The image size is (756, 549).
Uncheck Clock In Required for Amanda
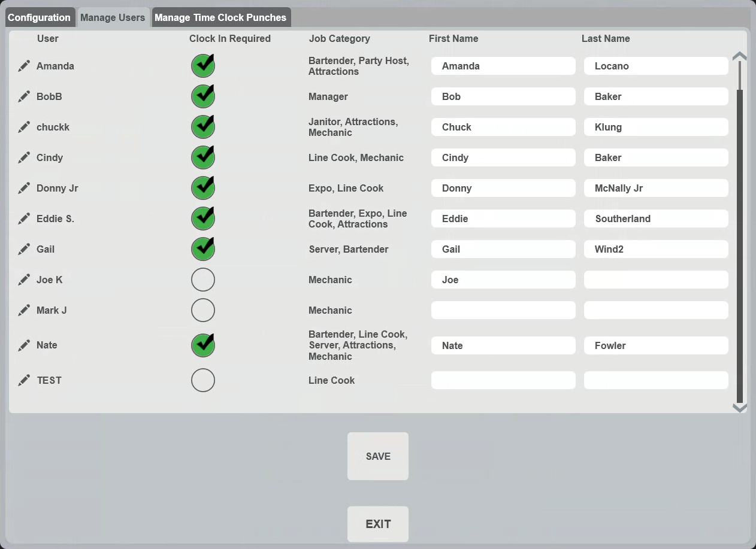(203, 65)
